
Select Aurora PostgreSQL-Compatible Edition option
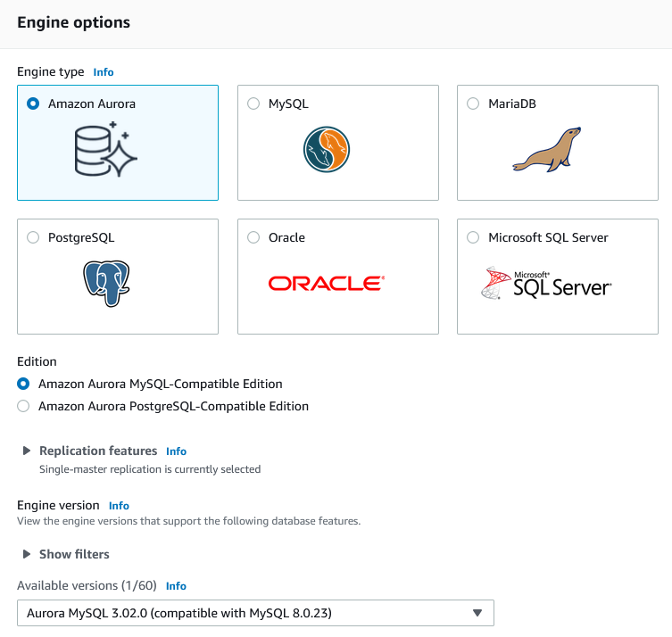(23, 406)
